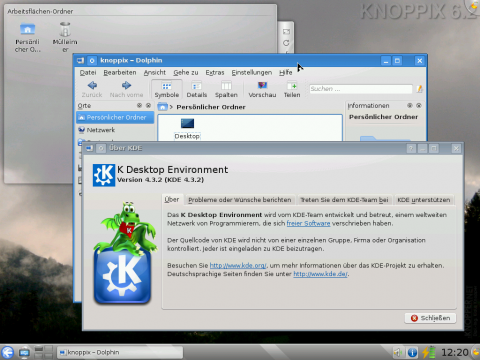Open the Dolphin window menu icon in its title bar
This screenshot has width=480, height=360.
point(81,60)
